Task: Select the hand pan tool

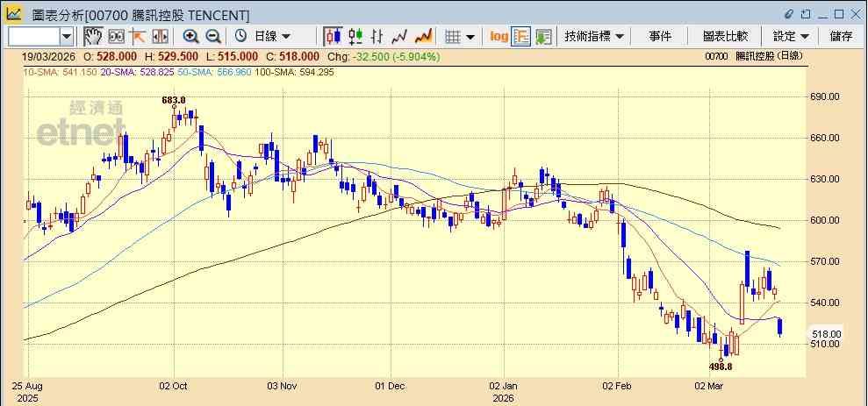Action: (x=93, y=37)
